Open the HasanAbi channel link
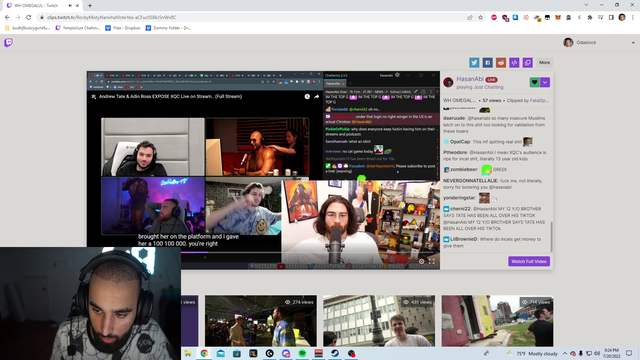The height and width of the screenshot is (360, 640). point(470,79)
